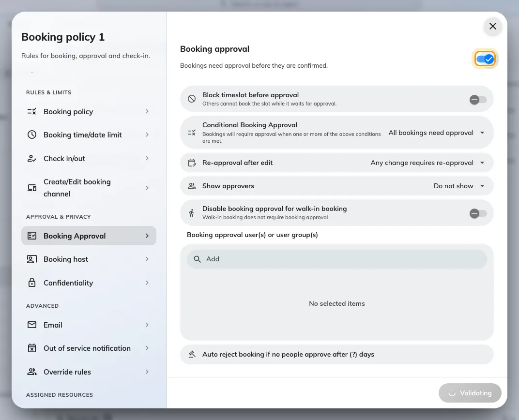Click the gavel icon for Auto reject booking
The image size is (519, 420).
click(x=192, y=354)
